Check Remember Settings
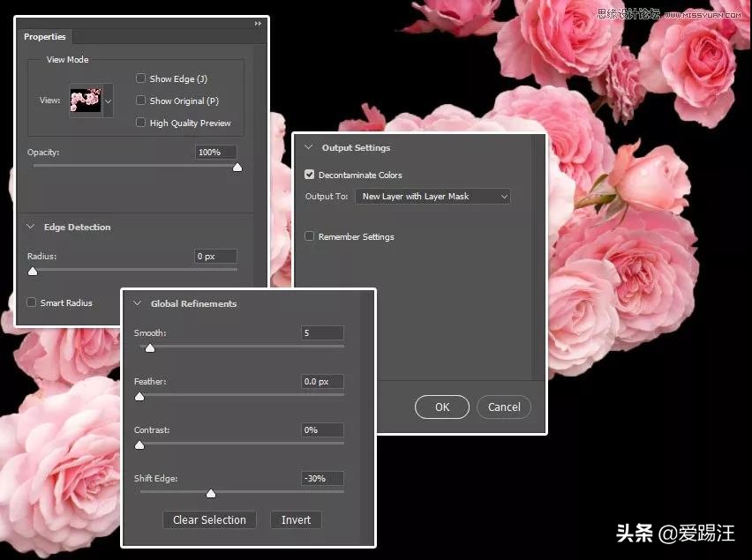 (309, 236)
